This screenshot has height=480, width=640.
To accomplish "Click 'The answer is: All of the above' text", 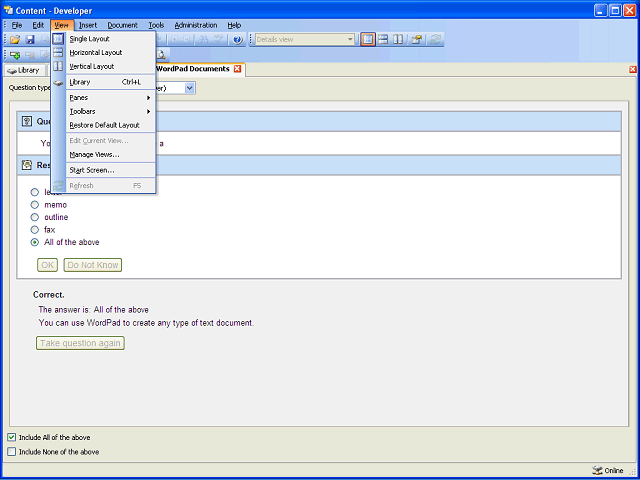I will (93, 310).
